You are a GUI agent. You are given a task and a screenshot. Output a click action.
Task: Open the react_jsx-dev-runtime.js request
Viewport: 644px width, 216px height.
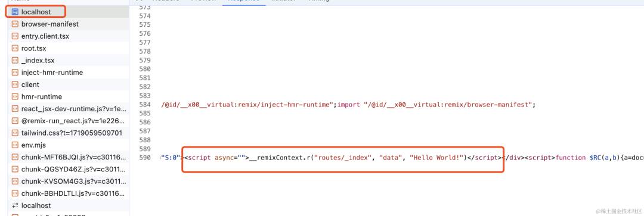pyautogui.click(x=68, y=109)
